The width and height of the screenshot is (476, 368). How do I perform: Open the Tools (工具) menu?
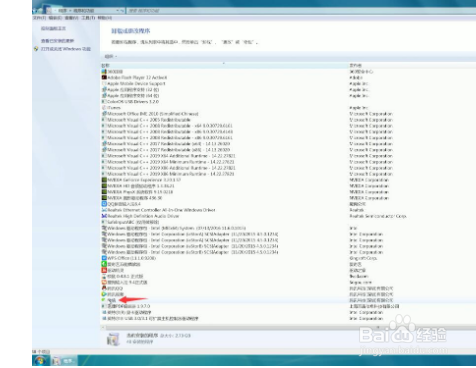[x=88, y=18]
